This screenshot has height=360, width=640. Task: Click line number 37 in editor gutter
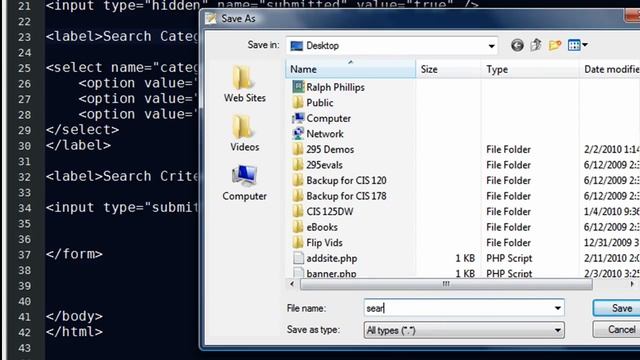tap(24, 255)
